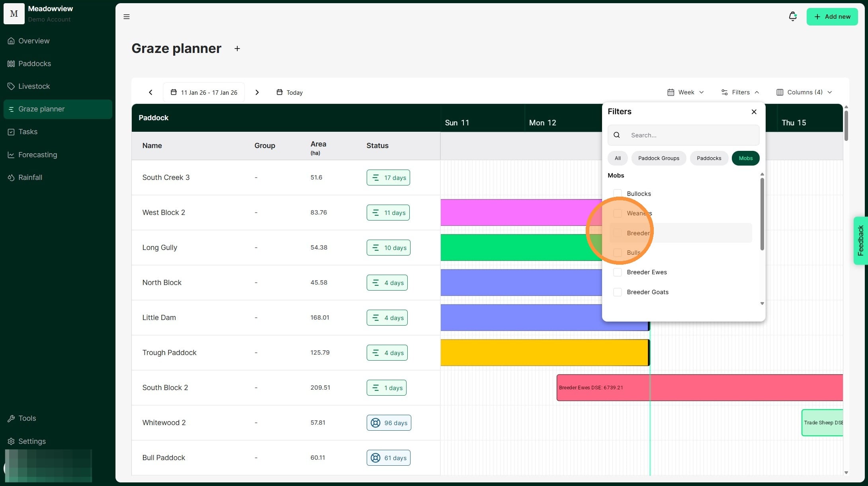Open Rainfall in the sidebar
Viewport: 868px width, 486px height.
(x=30, y=178)
